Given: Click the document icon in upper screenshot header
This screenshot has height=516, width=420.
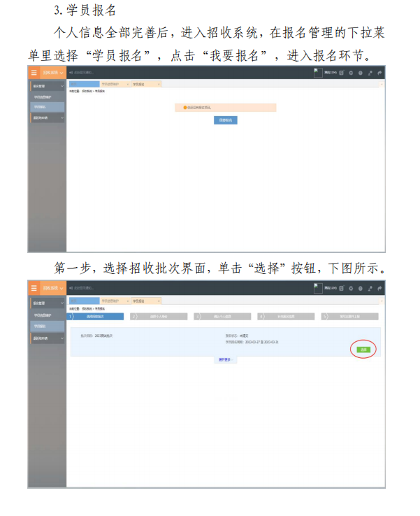Looking at the screenshot, I should pos(342,73).
